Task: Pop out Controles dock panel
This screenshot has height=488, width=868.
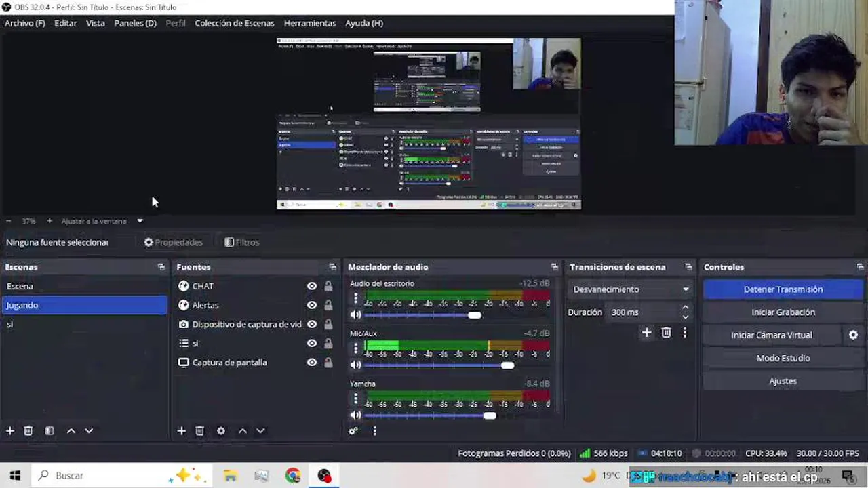Action: [x=860, y=267]
